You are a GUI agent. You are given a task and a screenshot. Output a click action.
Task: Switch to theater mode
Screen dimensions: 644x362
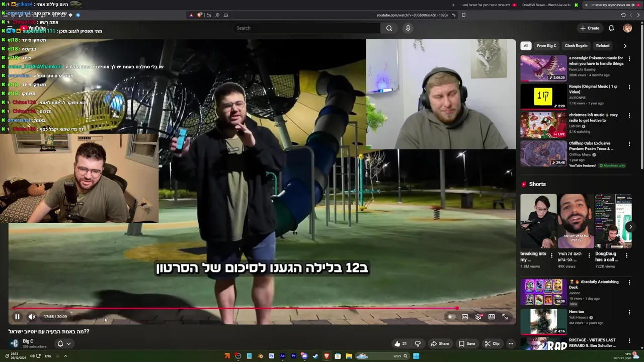[x=492, y=317]
